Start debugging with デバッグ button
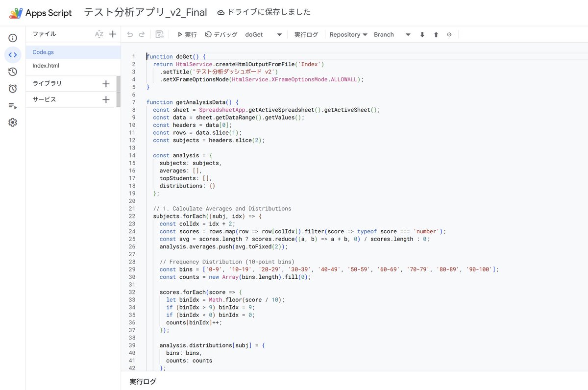 pyautogui.click(x=221, y=35)
